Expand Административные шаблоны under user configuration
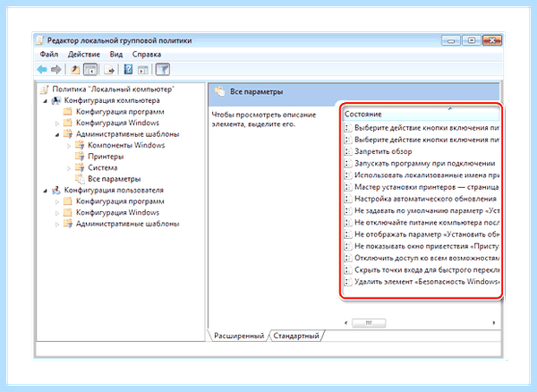The width and height of the screenshot is (537, 392). coord(57,225)
